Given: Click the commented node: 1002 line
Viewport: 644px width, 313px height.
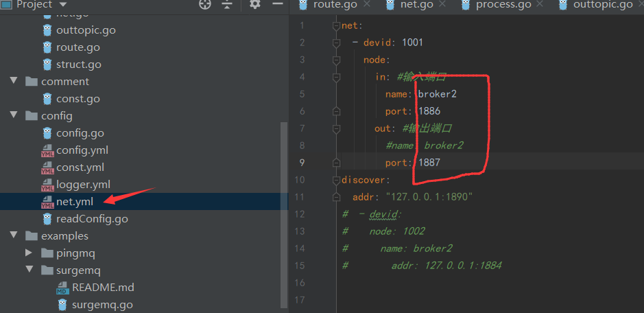Looking at the screenshot, I should click(x=396, y=231).
